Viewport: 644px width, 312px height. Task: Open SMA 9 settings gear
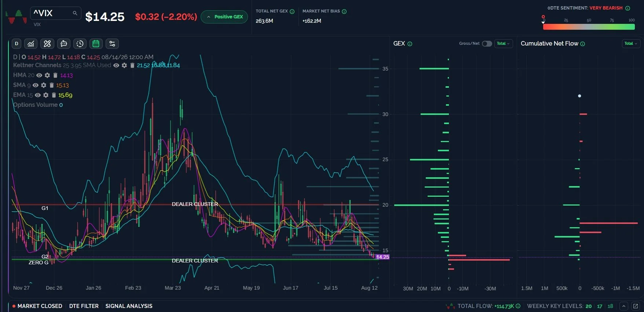coord(44,85)
